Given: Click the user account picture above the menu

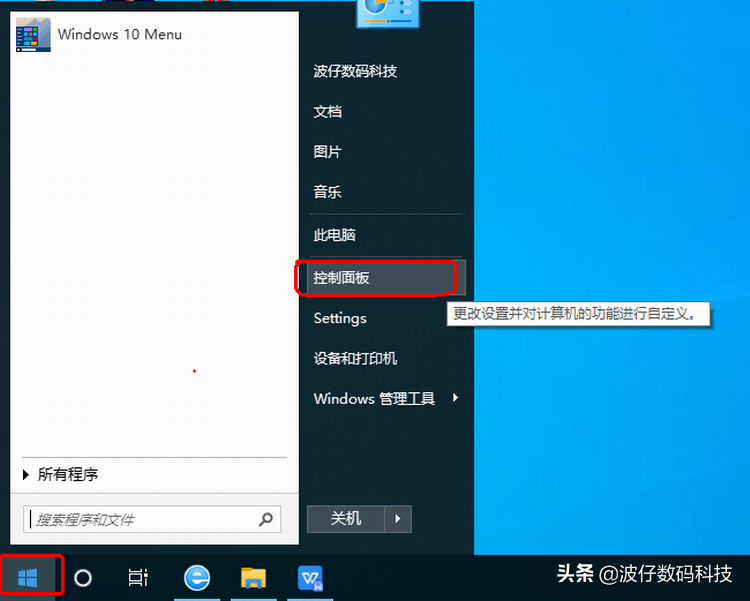Looking at the screenshot, I should coord(387,13).
